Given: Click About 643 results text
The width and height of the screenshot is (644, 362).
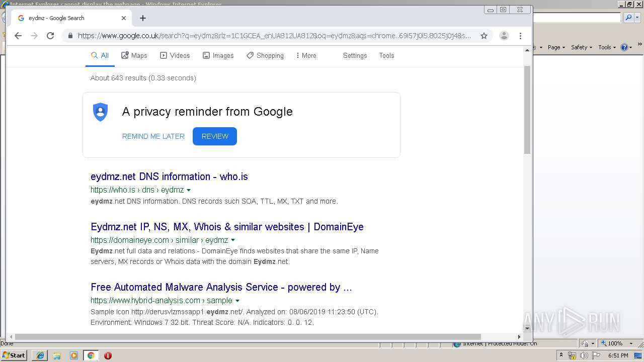Looking at the screenshot, I should [143, 78].
